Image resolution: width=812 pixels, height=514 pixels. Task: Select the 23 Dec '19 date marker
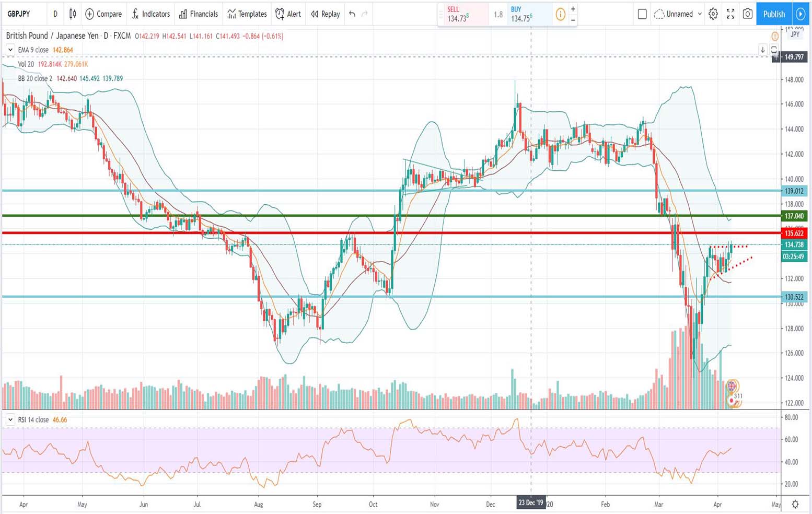531,503
